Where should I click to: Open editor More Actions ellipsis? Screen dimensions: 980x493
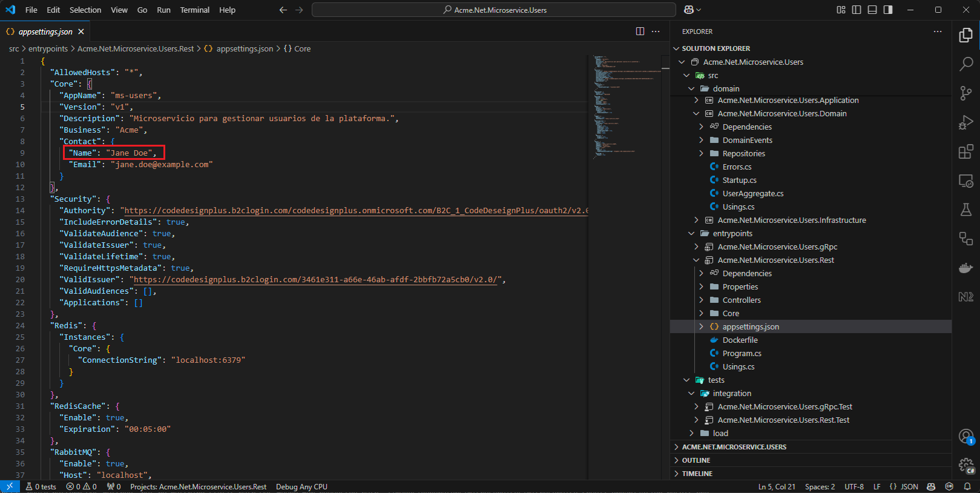pos(656,31)
